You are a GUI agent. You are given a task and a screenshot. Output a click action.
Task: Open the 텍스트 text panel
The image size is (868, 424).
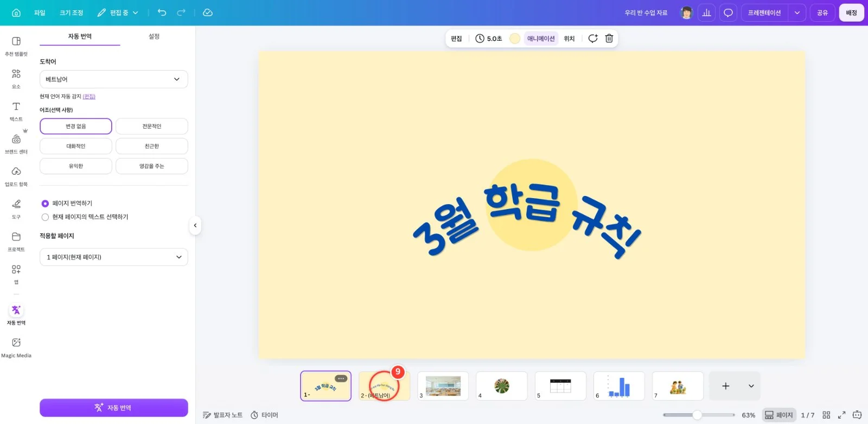tap(16, 112)
